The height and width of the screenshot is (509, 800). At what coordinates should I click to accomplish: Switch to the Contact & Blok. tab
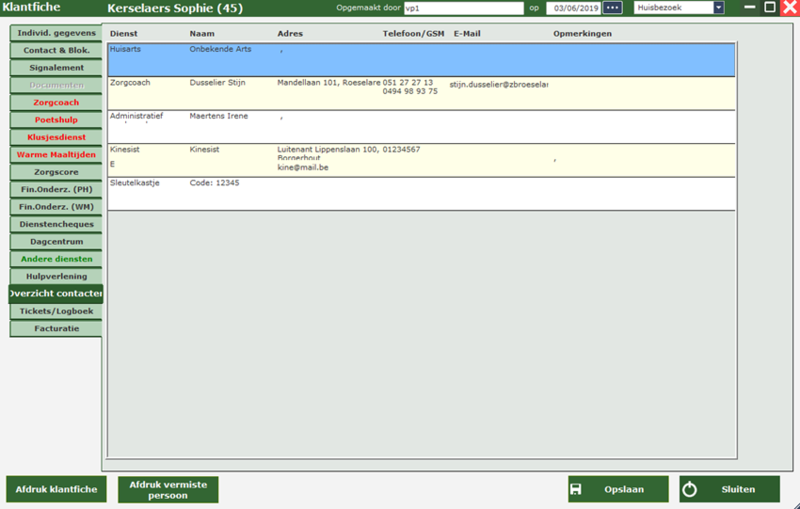click(x=56, y=50)
